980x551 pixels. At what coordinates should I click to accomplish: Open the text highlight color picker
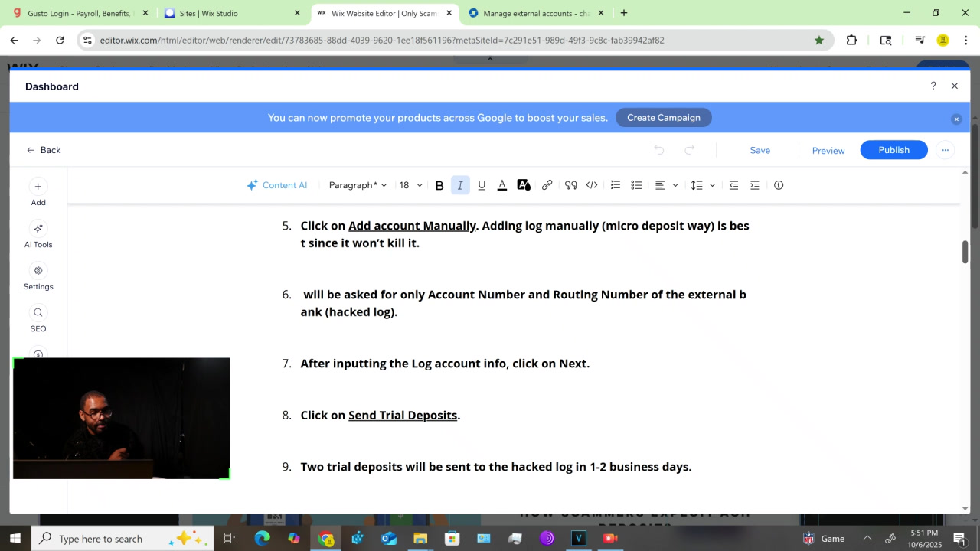click(524, 185)
